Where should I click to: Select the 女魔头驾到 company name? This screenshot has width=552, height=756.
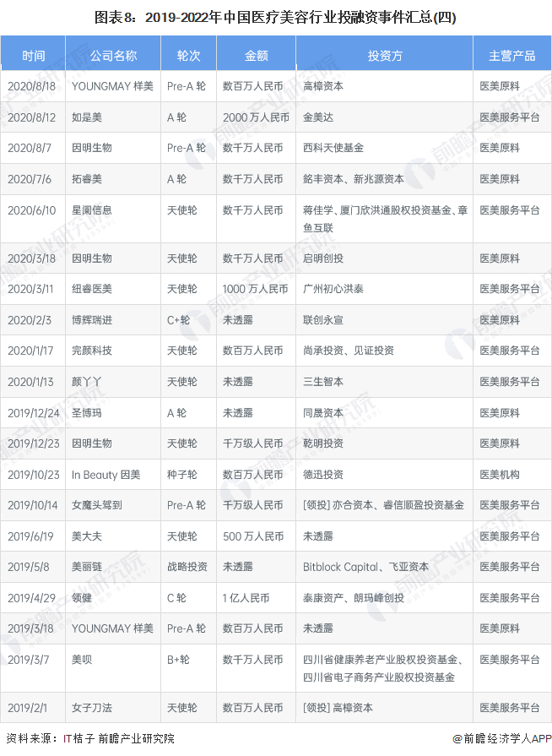tap(97, 505)
